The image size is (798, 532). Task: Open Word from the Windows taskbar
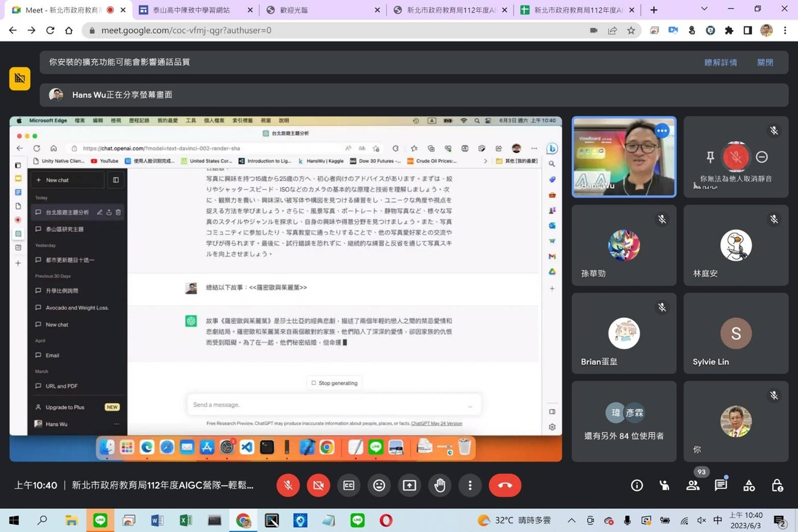click(x=158, y=520)
